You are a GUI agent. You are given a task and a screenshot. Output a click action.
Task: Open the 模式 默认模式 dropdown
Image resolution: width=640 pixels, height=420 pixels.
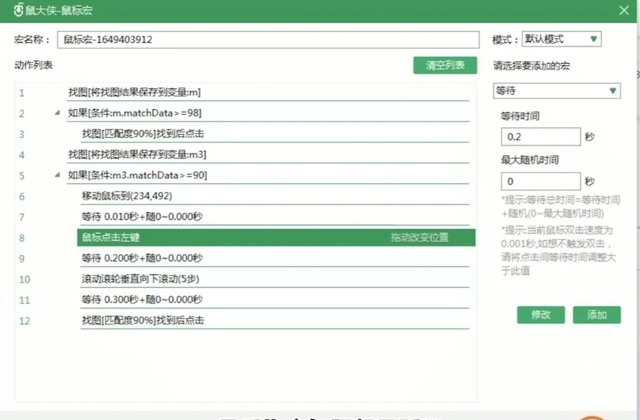point(561,39)
